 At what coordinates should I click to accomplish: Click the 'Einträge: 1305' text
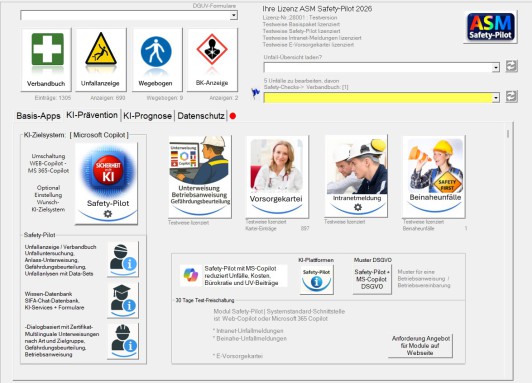(x=53, y=98)
